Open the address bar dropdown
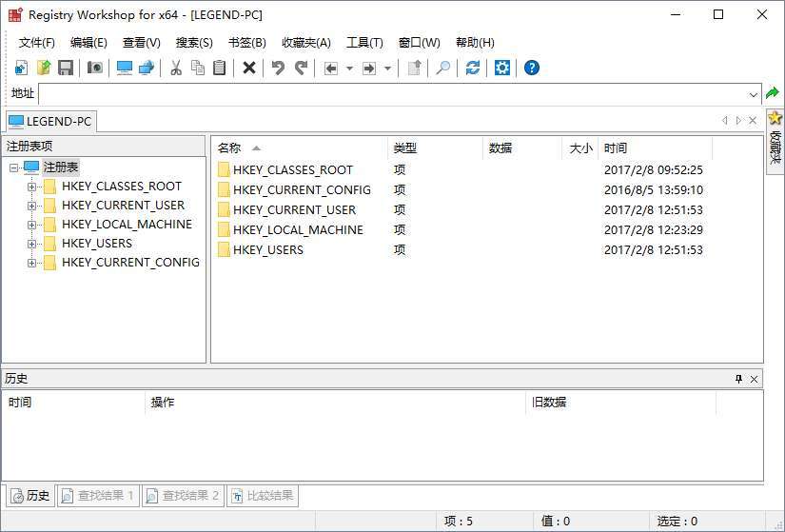785x532 pixels. click(x=753, y=94)
